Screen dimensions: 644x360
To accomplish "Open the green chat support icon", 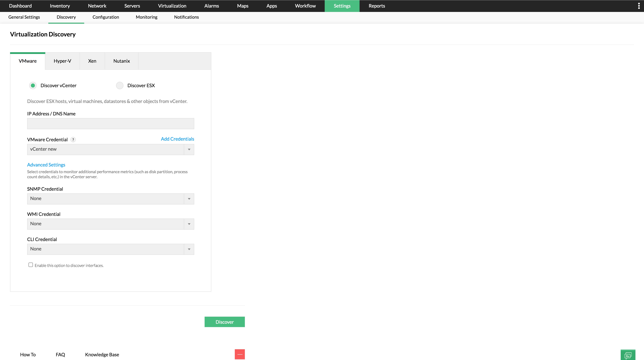I will pyautogui.click(x=628, y=355).
